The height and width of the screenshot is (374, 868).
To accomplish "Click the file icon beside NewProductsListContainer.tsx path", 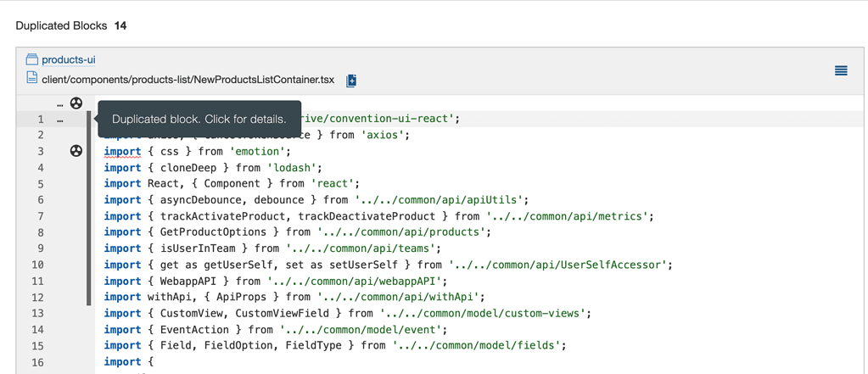I will [x=32, y=78].
